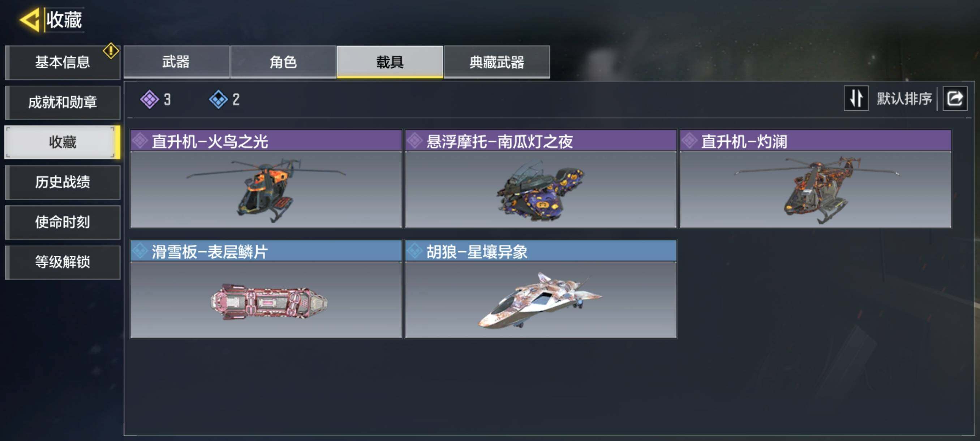This screenshot has height=441, width=980.
Task: Switch to the 武器 tab
Action: 176,62
